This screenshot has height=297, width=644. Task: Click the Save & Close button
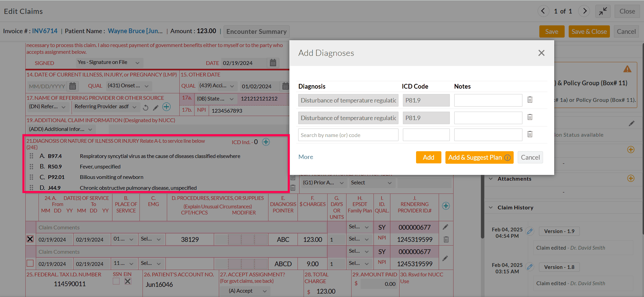[589, 31]
